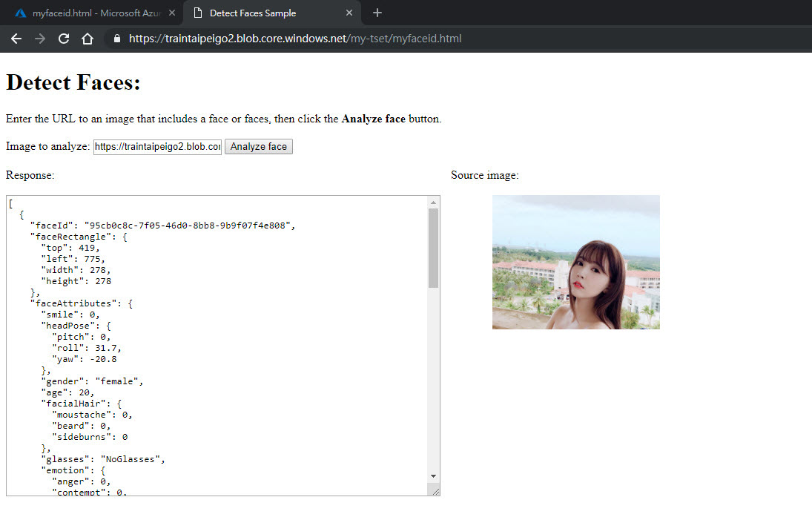
Task: Click the "roll": 31.7 line
Action: click(x=87, y=348)
